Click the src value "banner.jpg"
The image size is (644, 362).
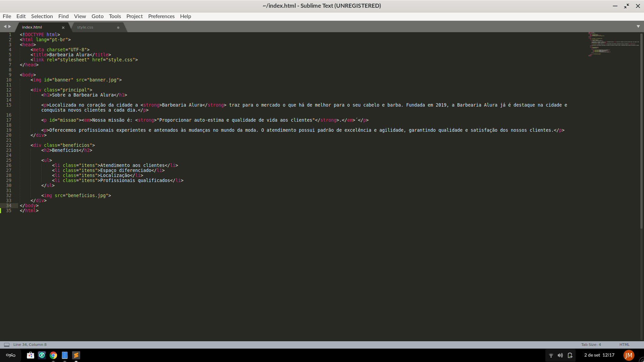coord(103,80)
